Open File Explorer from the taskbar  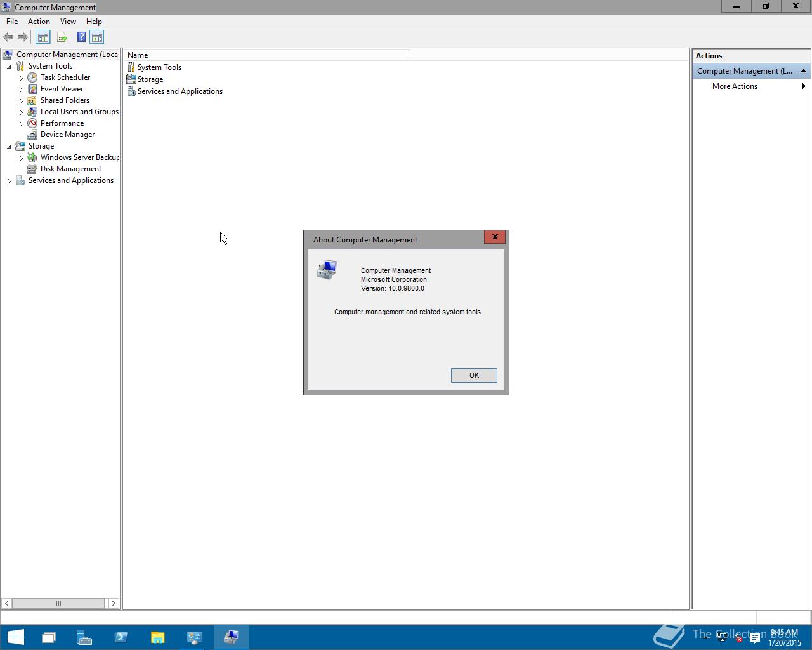(x=157, y=637)
